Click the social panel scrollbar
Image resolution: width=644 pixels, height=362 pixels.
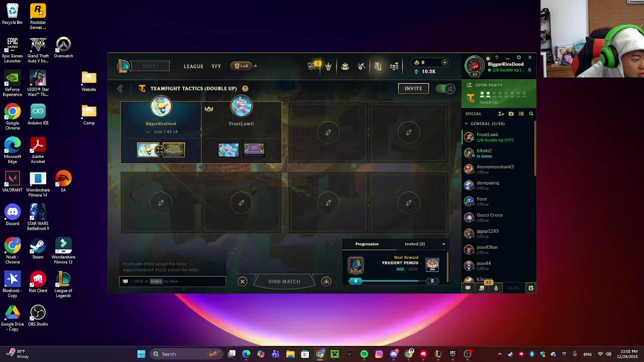535,148
